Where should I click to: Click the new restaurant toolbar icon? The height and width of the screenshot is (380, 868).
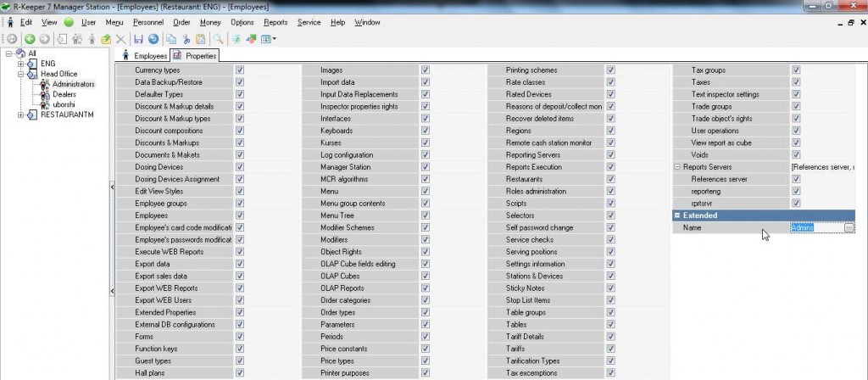coord(62,39)
